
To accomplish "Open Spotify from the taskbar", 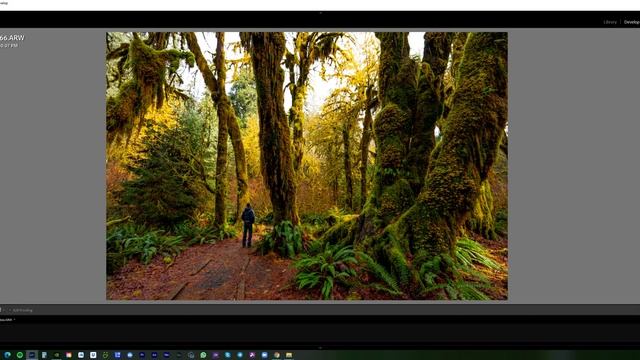I will click(x=20, y=355).
